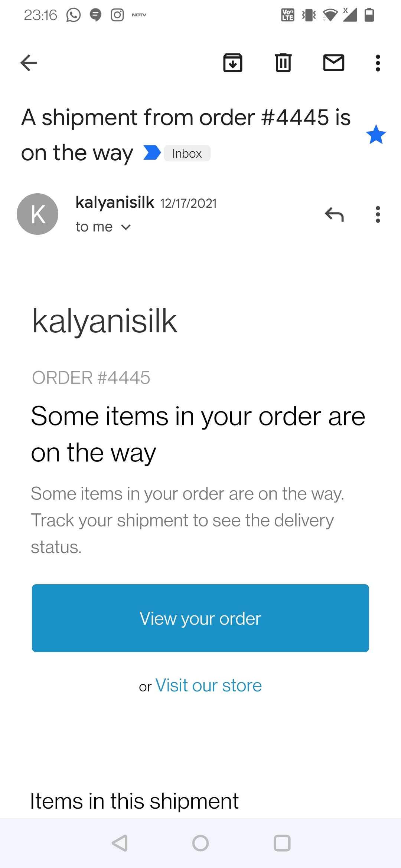
Task: Mark email as unread
Action: point(334,63)
